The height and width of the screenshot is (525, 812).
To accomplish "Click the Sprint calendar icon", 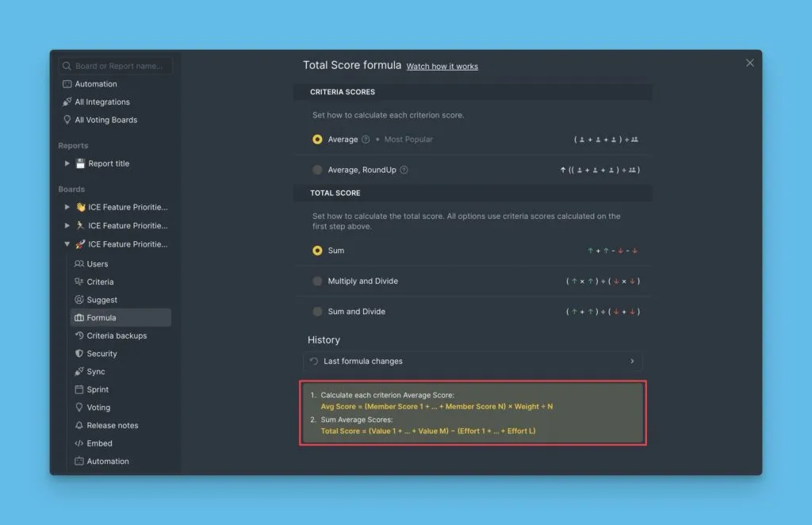I will pos(79,390).
